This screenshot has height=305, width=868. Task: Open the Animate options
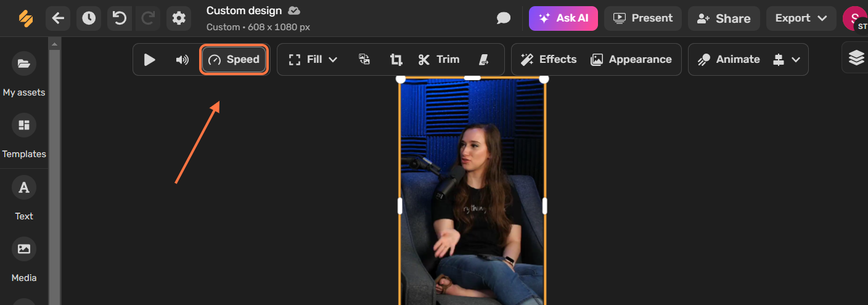(729, 60)
